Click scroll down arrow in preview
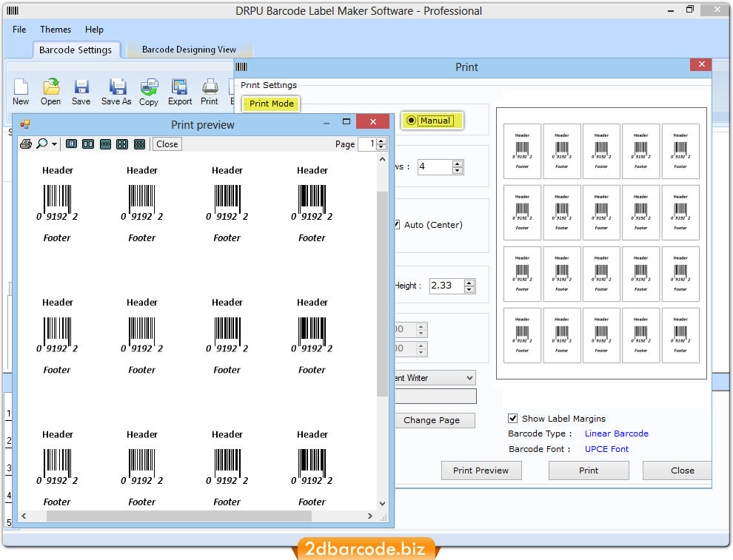The height and width of the screenshot is (560, 733). pyautogui.click(x=382, y=504)
